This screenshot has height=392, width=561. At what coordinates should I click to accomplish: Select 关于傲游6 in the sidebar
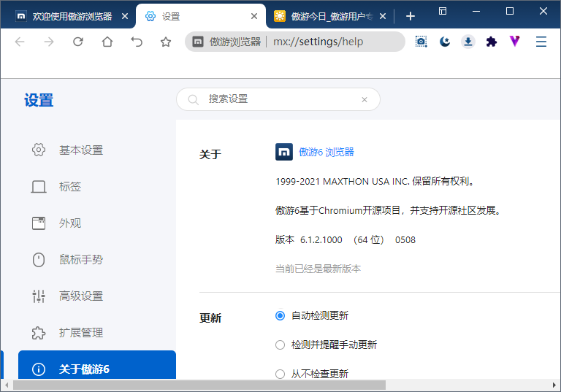pyautogui.click(x=96, y=365)
